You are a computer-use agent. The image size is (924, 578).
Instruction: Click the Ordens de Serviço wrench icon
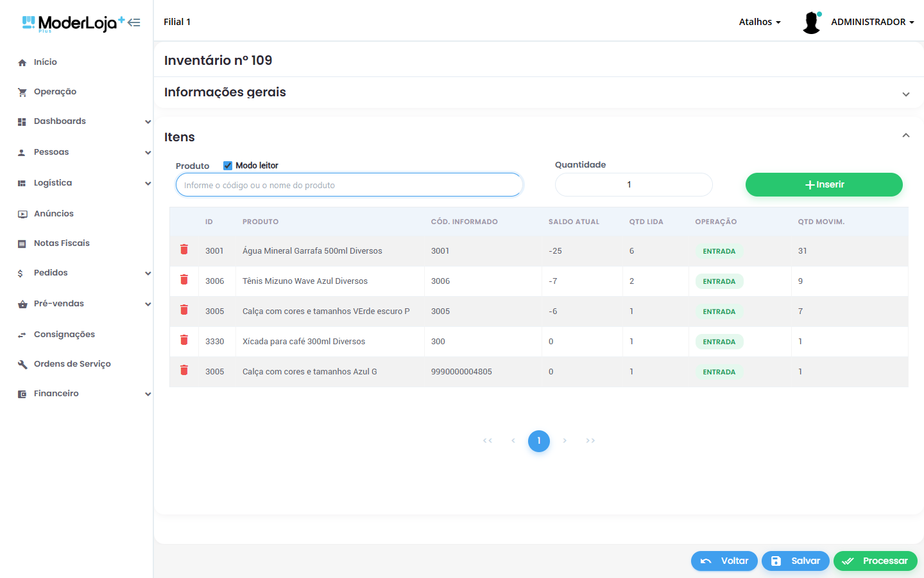[22, 364]
